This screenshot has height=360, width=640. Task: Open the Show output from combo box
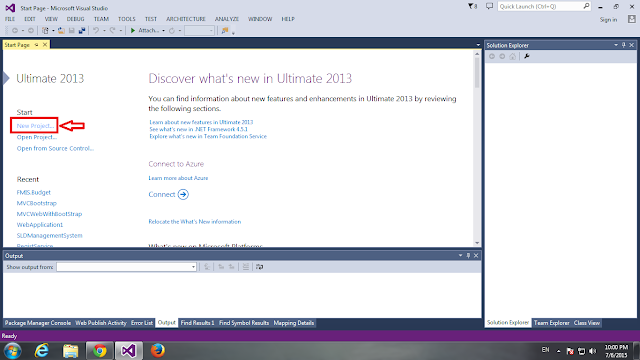click(127, 267)
